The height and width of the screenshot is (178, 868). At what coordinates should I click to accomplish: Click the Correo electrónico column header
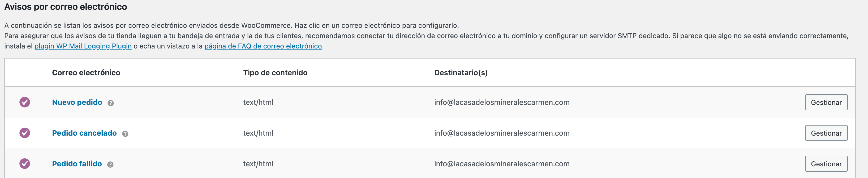tap(86, 73)
